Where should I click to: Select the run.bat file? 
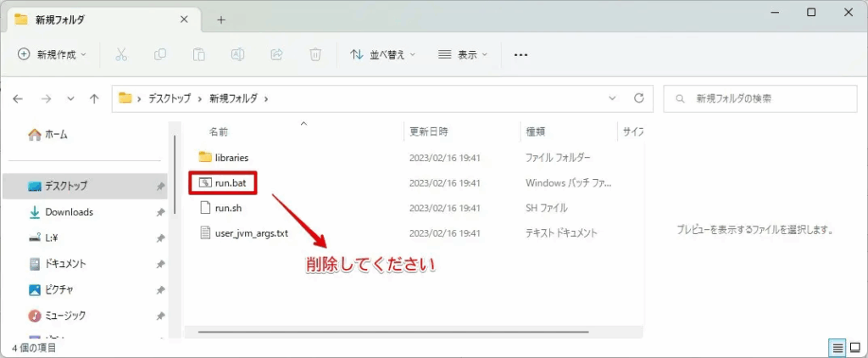coord(230,182)
